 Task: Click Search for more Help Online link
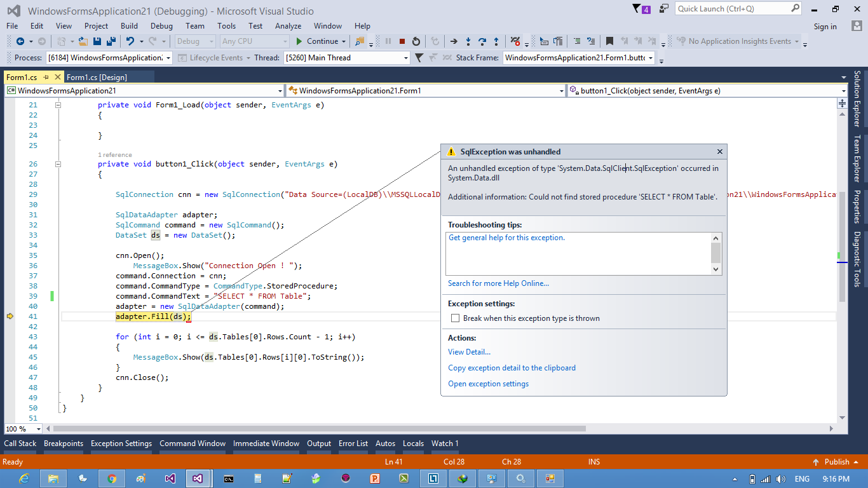coord(498,283)
